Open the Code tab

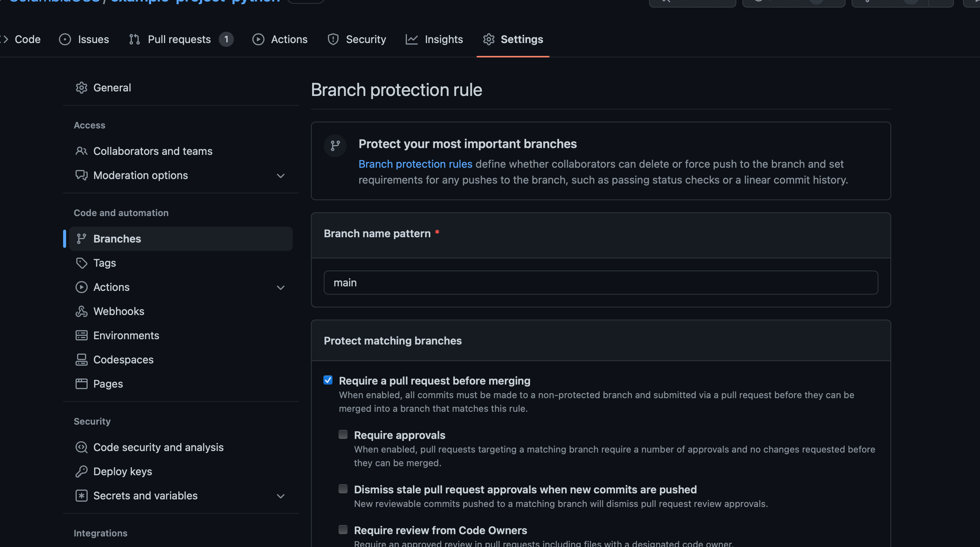point(20,39)
